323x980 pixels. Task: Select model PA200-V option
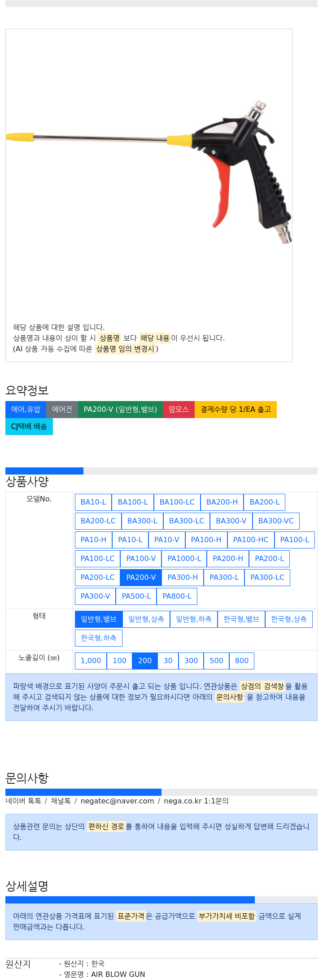141,577
